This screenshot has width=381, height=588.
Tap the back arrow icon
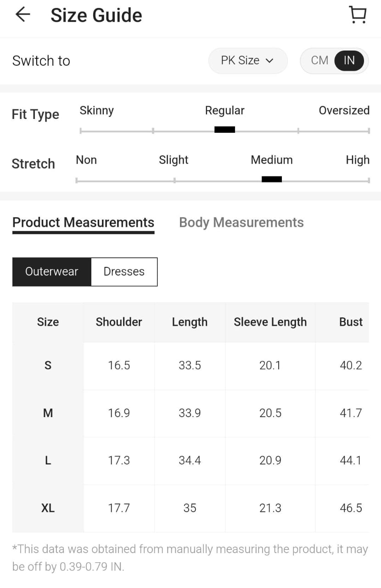click(x=22, y=15)
